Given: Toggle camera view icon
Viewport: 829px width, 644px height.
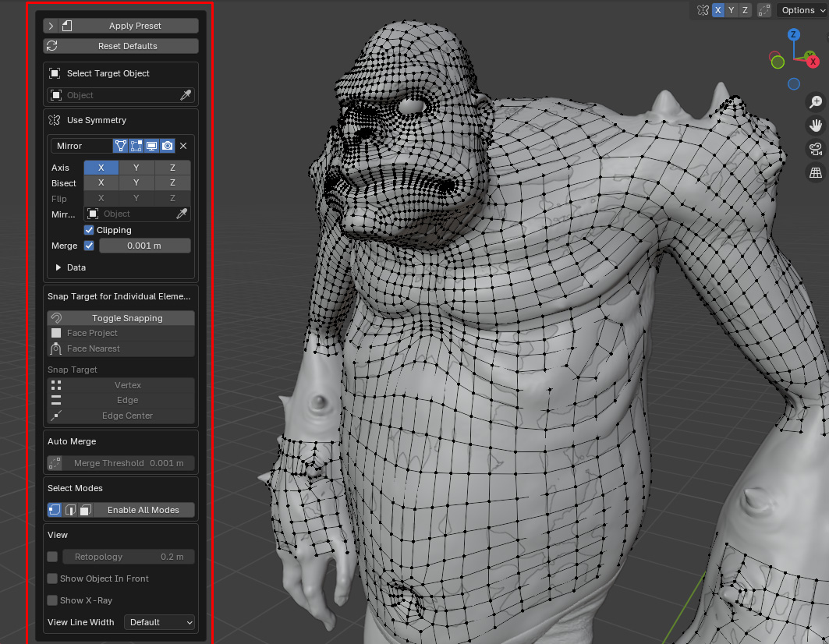Looking at the screenshot, I should pyautogui.click(x=816, y=149).
